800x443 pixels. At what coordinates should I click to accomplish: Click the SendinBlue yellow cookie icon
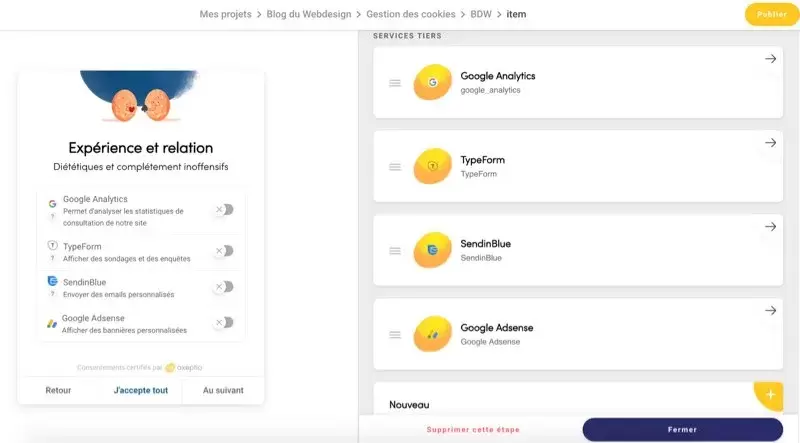433,250
